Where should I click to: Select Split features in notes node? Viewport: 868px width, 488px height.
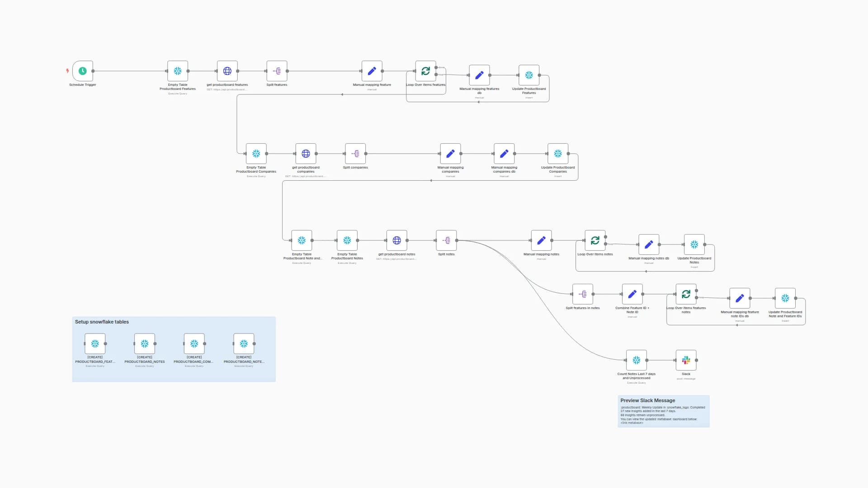pos(583,294)
